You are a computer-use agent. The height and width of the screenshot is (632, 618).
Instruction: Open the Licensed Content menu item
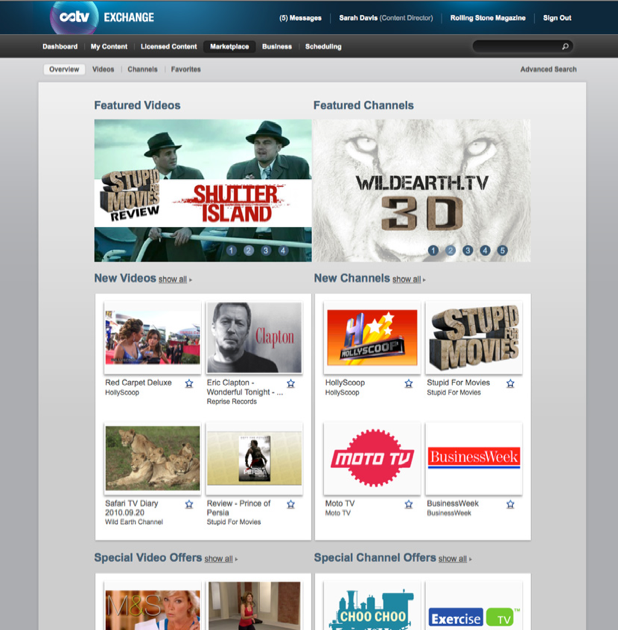pyautogui.click(x=169, y=47)
